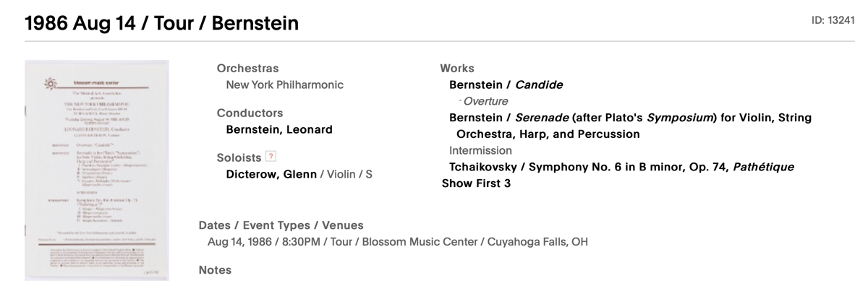
Task: Click the Show First 3 link
Action: click(x=476, y=183)
